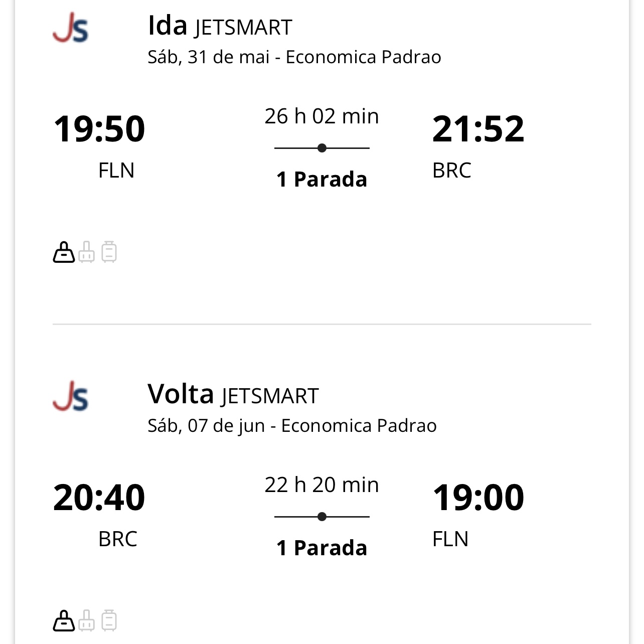The width and height of the screenshot is (644, 644).
Task: Select the 21:52 arrival time at BRC
Action: tap(478, 129)
